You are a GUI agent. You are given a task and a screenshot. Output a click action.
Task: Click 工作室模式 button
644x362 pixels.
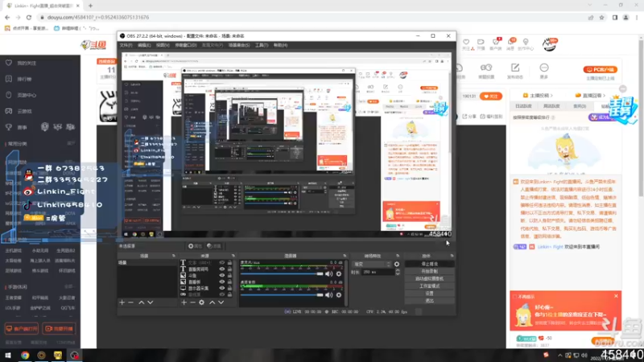click(x=430, y=286)
